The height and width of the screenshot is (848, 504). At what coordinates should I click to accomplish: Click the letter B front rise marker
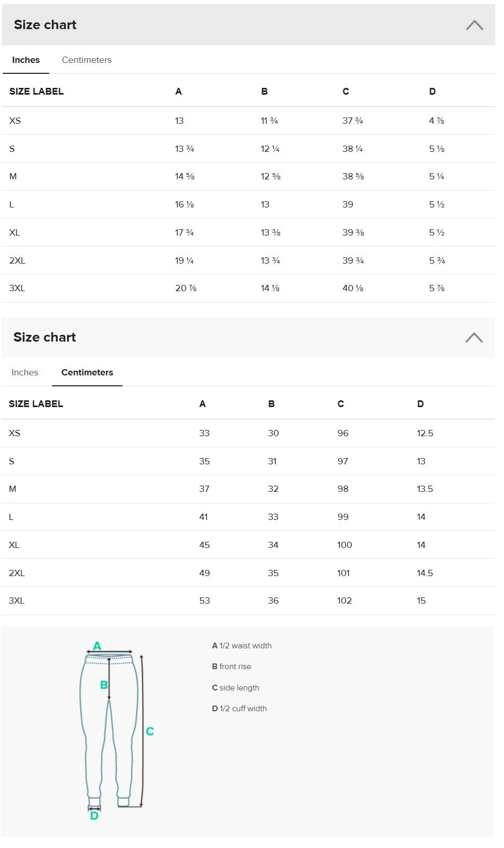[x=103, y=685]
